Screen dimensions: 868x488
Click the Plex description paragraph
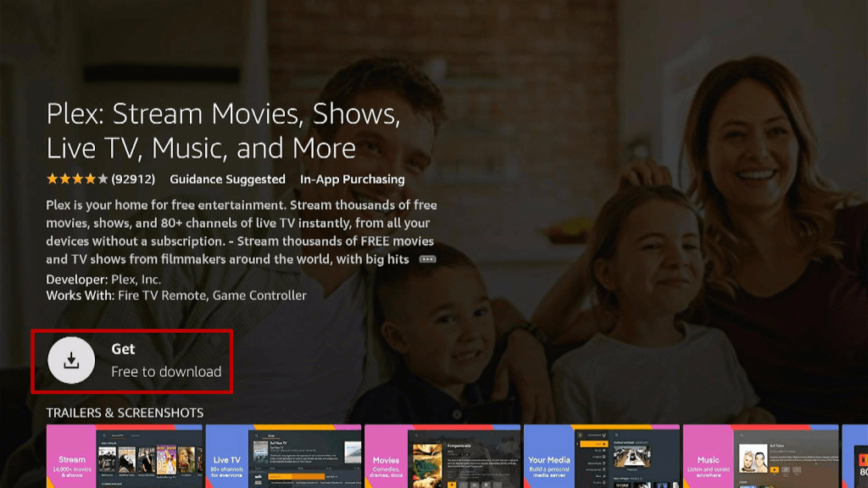(x=242, y=232)
